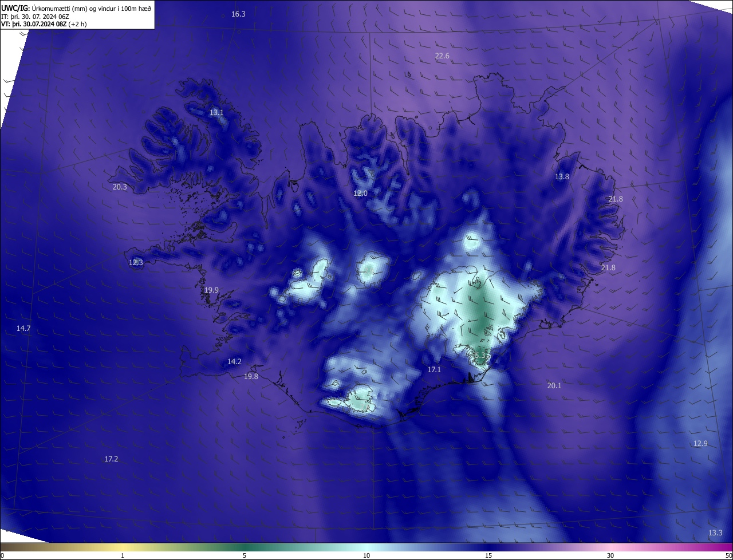Click the IT initialization time line

click(x=36, y=17)
